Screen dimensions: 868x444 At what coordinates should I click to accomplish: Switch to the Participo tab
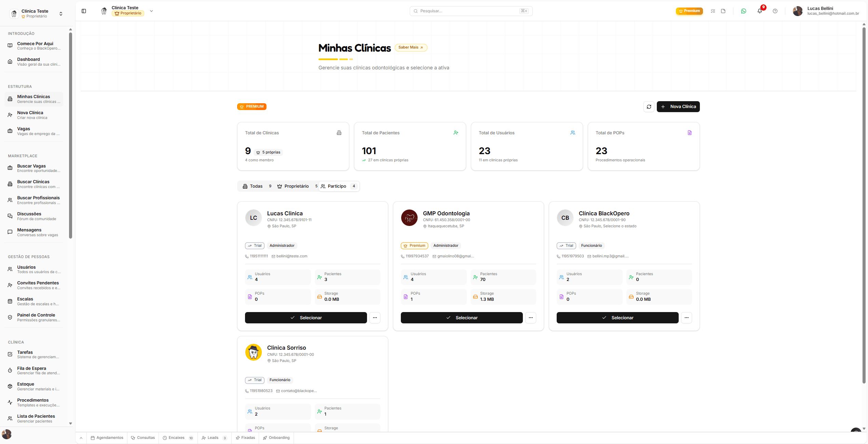(339, 186)
